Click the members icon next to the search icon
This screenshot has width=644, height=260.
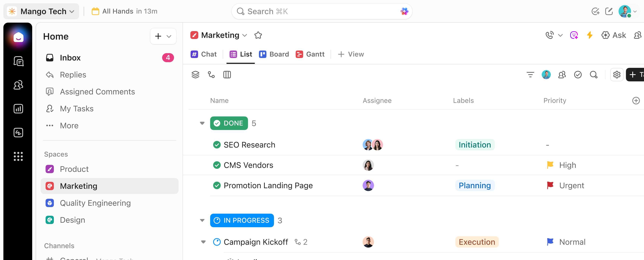click(x=562, y=74)
